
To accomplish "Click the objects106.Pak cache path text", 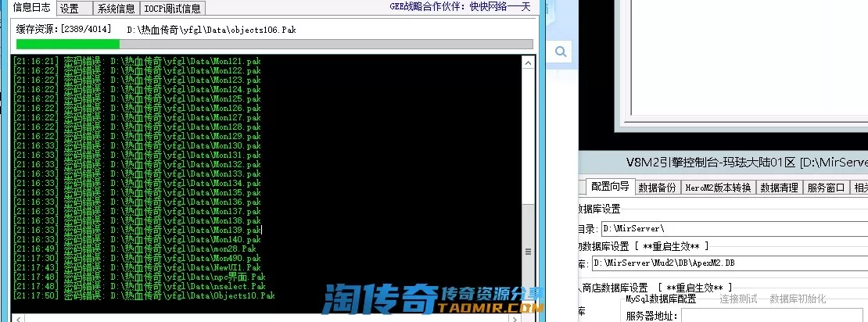I will click(x=211, y=30).
